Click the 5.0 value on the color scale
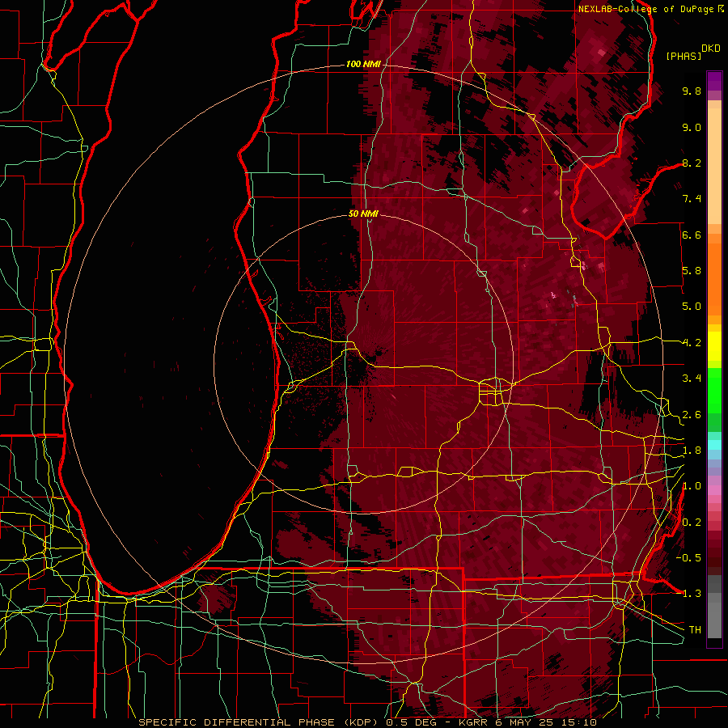728x728 pixels. [692, 307]
